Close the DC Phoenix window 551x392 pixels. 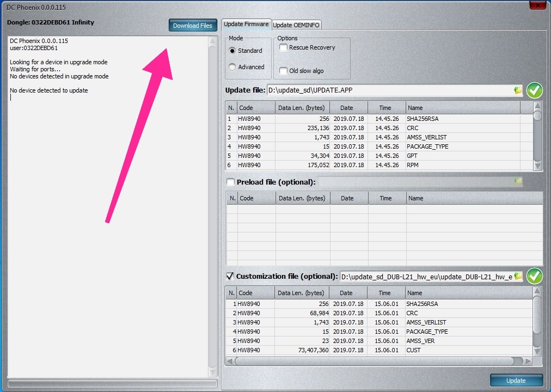(537, 5)
